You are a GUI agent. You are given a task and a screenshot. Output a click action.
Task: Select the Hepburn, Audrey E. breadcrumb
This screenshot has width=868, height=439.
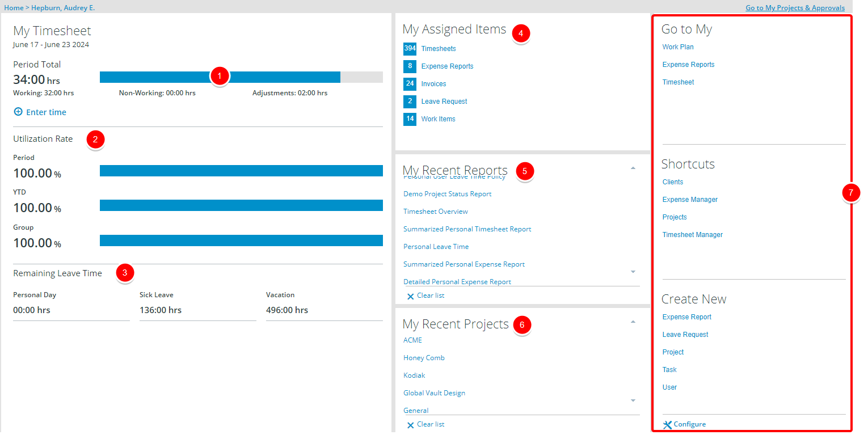pyautogui.click(x=63, y=7)
